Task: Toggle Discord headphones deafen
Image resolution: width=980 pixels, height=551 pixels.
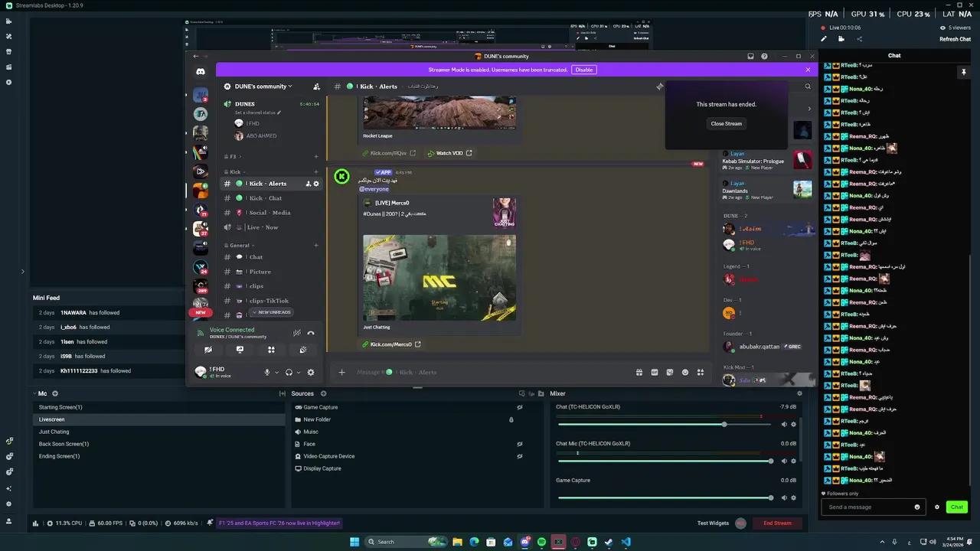Action: click(x=289, y=372)
